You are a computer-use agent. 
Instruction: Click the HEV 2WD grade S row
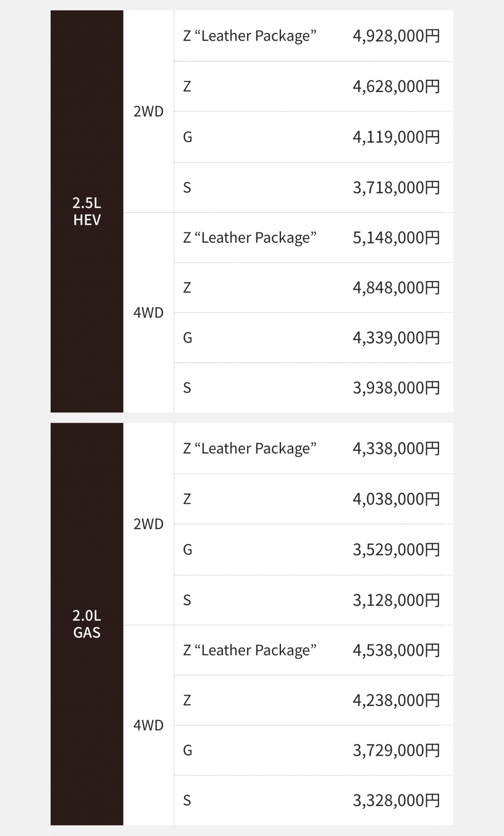pos(314,188)
